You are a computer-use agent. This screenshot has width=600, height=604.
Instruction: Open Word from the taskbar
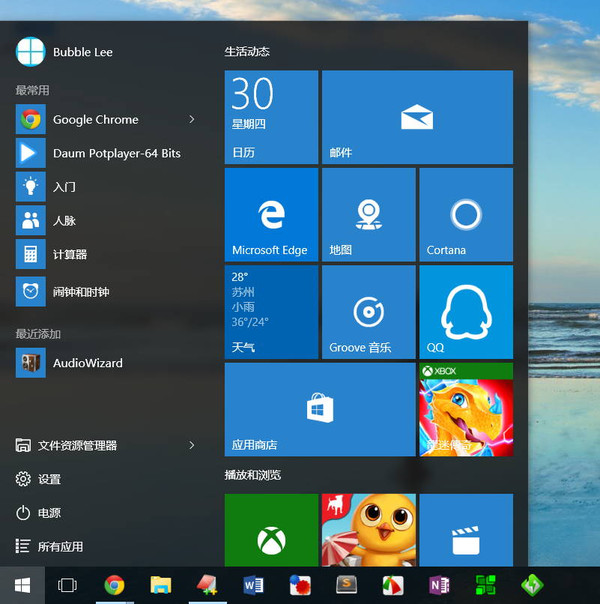coord(253,585)
